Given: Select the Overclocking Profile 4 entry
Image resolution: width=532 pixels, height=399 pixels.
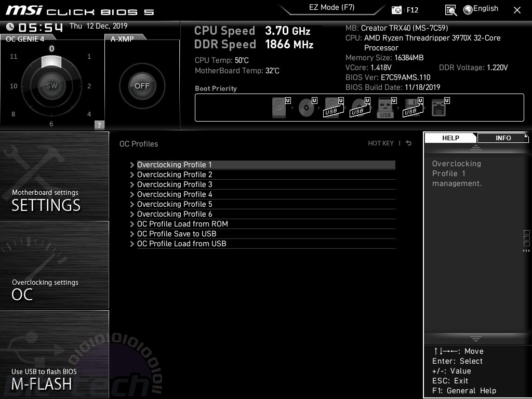Looking at the screenshot, I should (x=266, y=194).
